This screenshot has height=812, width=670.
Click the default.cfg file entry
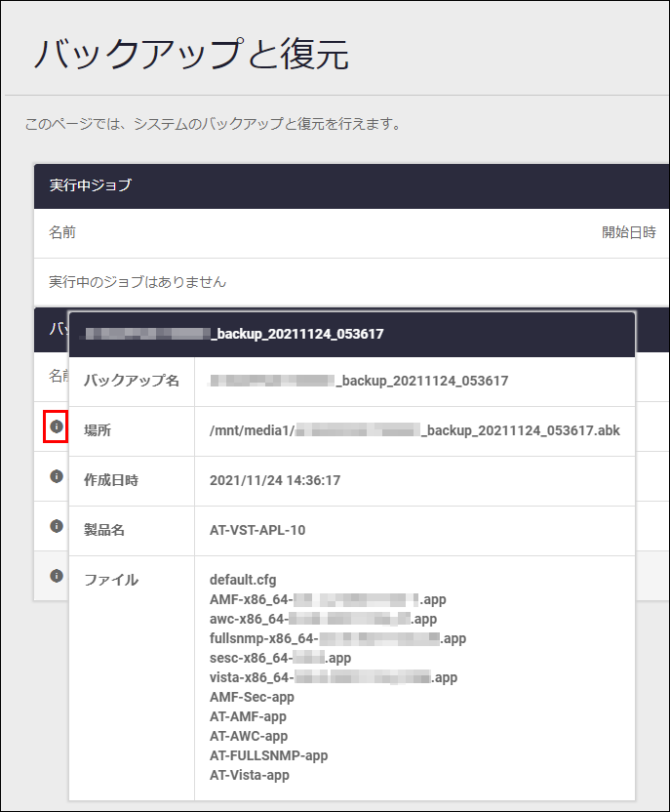(x=243, y=580)
